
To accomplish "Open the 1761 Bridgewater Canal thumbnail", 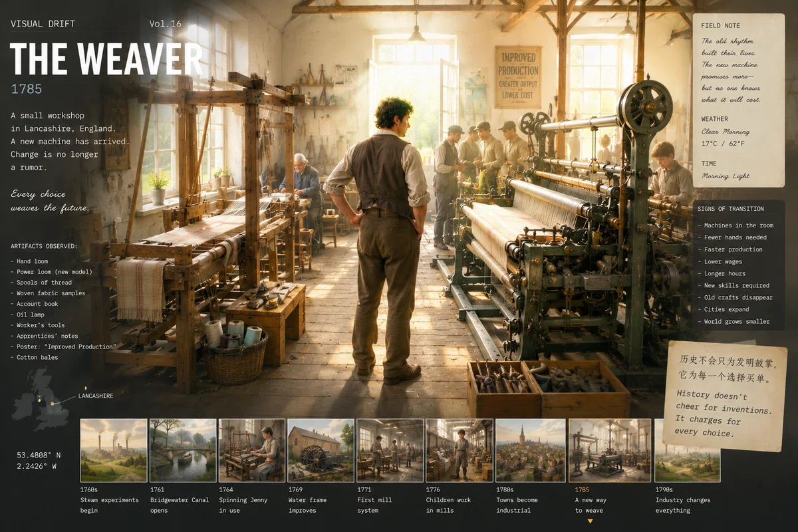I will (183, 450).
